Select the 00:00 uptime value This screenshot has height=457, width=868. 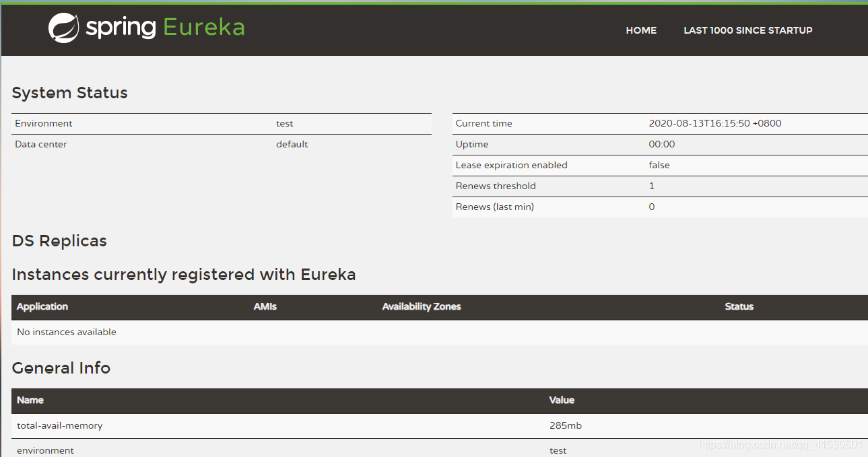(x=662, y=145)
